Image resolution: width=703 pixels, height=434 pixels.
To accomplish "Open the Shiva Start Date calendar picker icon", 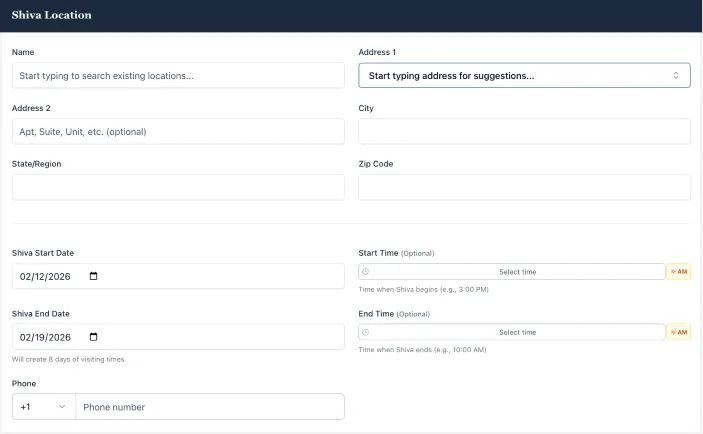I will [94, 277].
